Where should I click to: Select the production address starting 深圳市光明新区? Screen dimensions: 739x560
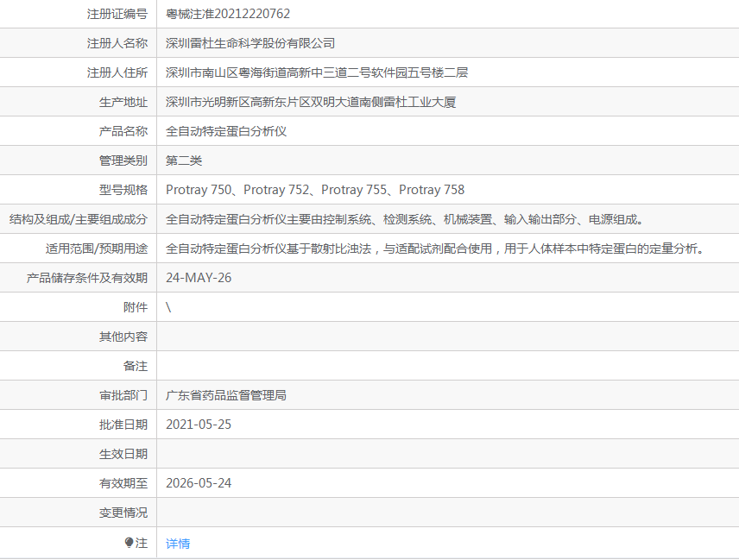(x=311, y=102)
